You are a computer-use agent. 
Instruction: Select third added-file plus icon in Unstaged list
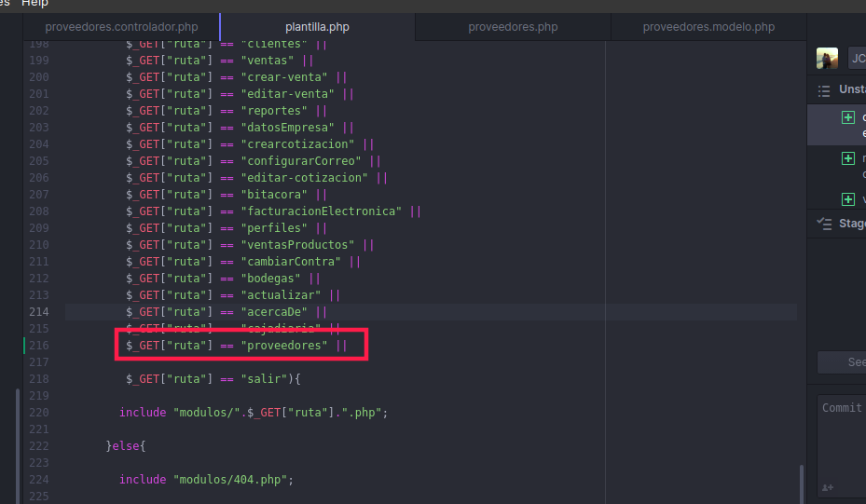pos(847,198)
